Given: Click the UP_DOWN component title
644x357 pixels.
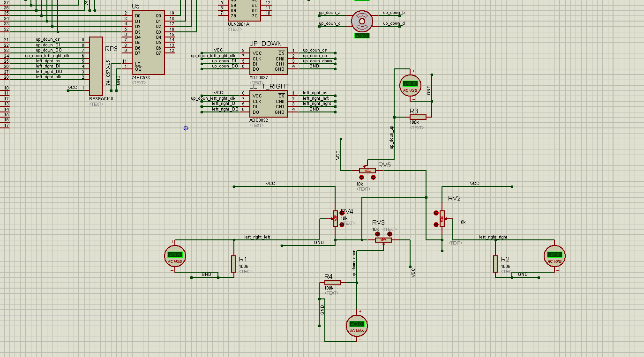Looking at the screenshot, I should tap(265, 44).
